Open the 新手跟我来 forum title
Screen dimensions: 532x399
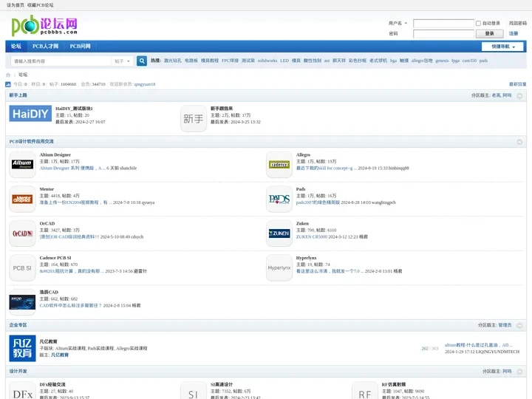222,109
